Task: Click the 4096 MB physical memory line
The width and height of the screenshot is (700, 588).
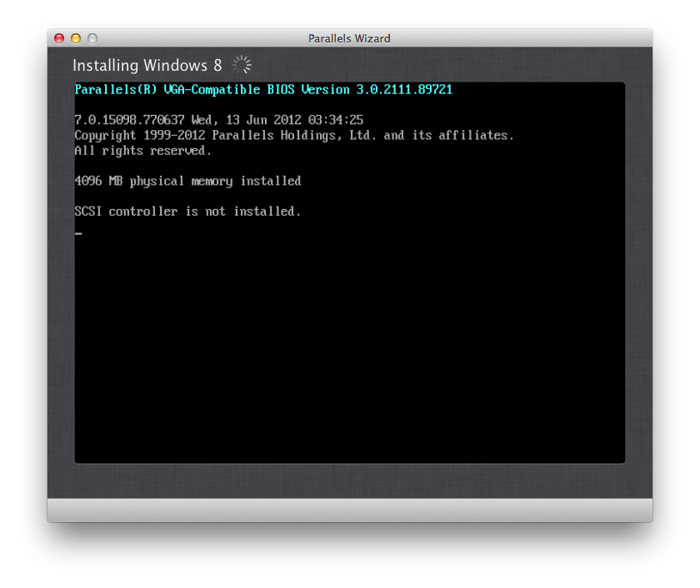Action: coord(187,181)
